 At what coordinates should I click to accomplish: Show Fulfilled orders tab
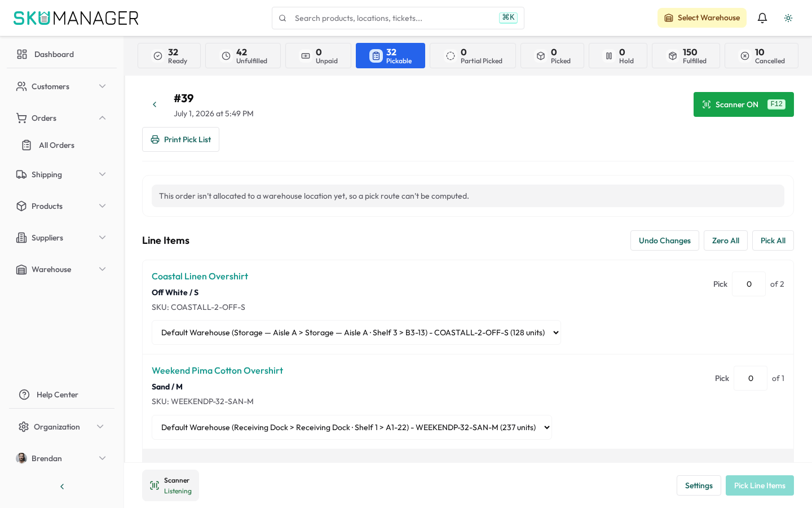(686, 56)
